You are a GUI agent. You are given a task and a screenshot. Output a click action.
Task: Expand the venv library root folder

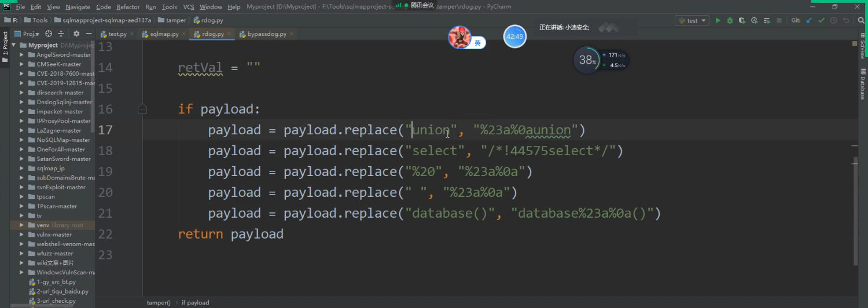point(21,225)
